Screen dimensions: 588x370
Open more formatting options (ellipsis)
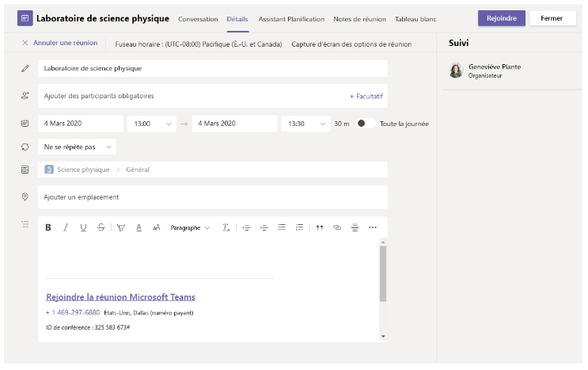click(373, 227)
